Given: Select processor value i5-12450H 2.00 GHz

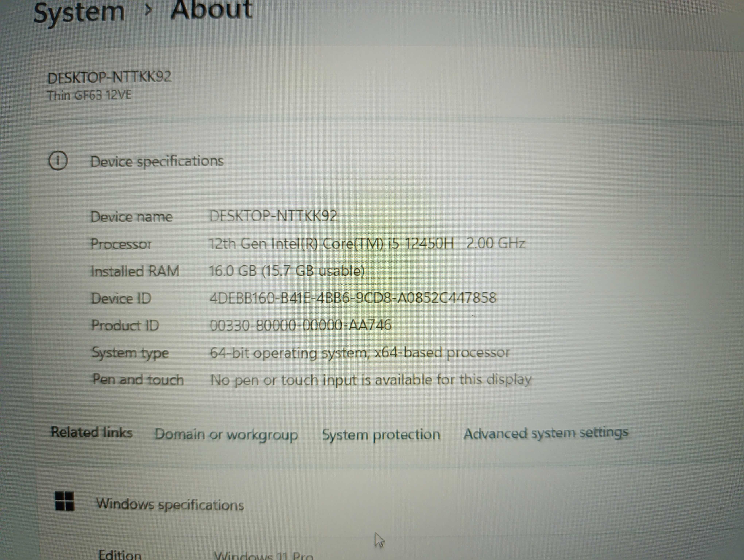Looking at the screenshot, I should [367, 243].
